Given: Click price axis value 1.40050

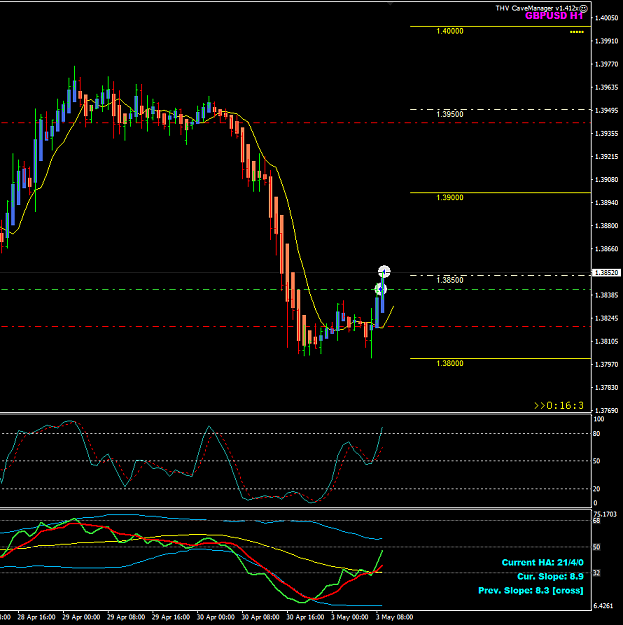Looking at the screenshot, I should (606, 18).
